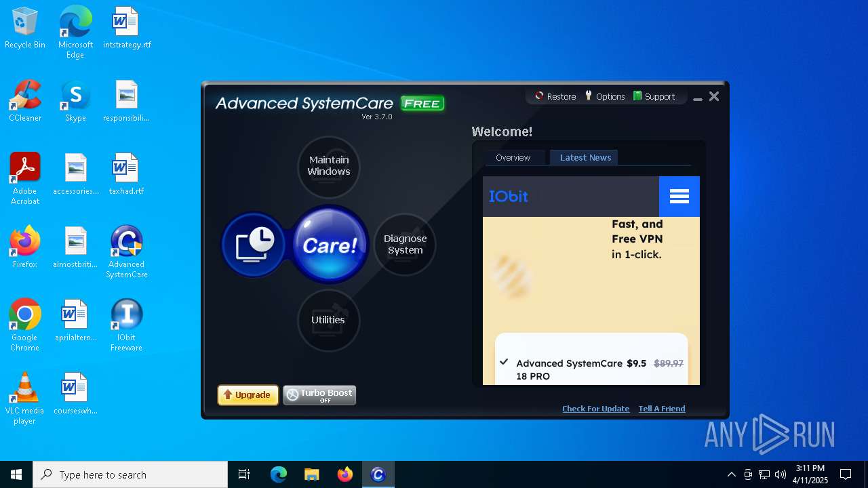
Task: Select the responsibili... image file
Action: (x=127, y=102)
